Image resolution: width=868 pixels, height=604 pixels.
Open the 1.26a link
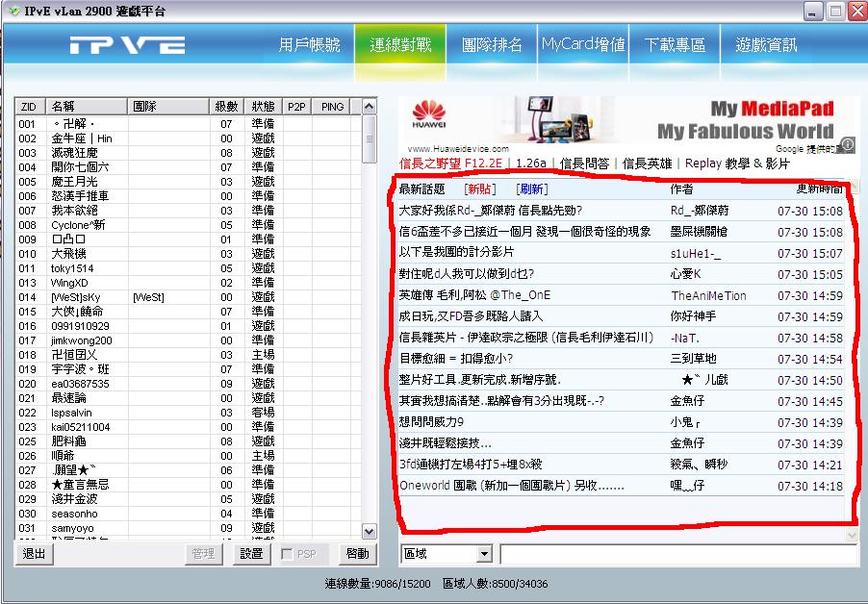click(531, 164)
